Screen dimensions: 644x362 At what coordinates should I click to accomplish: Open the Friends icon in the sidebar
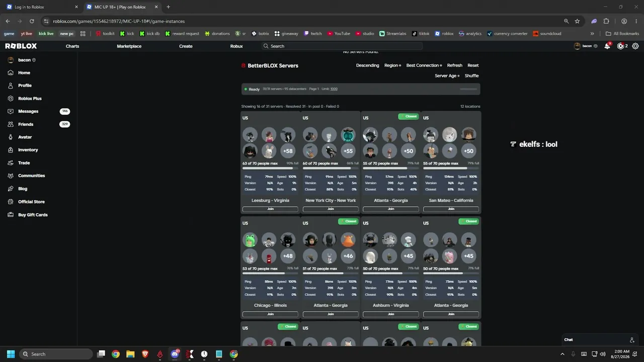coord(11,124)
